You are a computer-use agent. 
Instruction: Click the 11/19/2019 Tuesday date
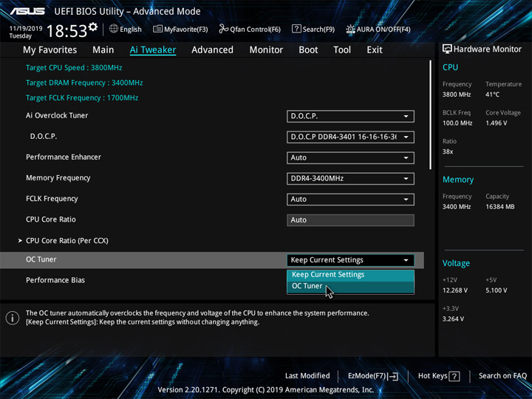(25, 33)
